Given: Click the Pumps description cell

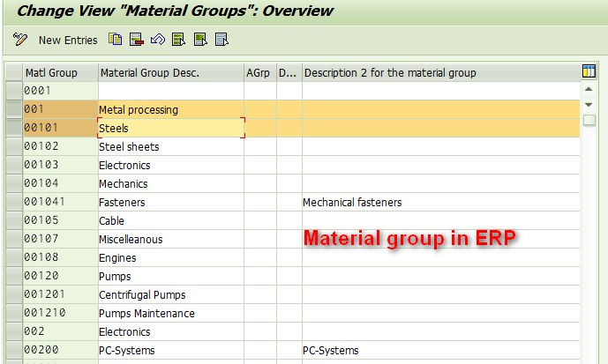Looking at the screenshot, I should (x=171, y=277).
